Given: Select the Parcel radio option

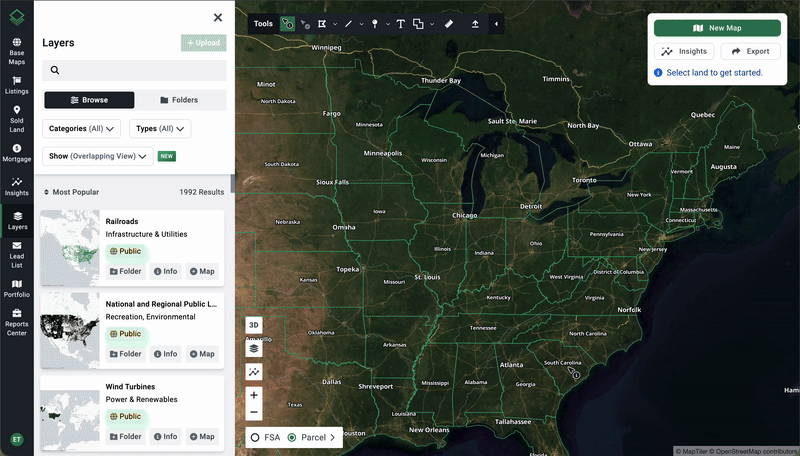Looking at the screenshot, I should [x=292, y=437].
